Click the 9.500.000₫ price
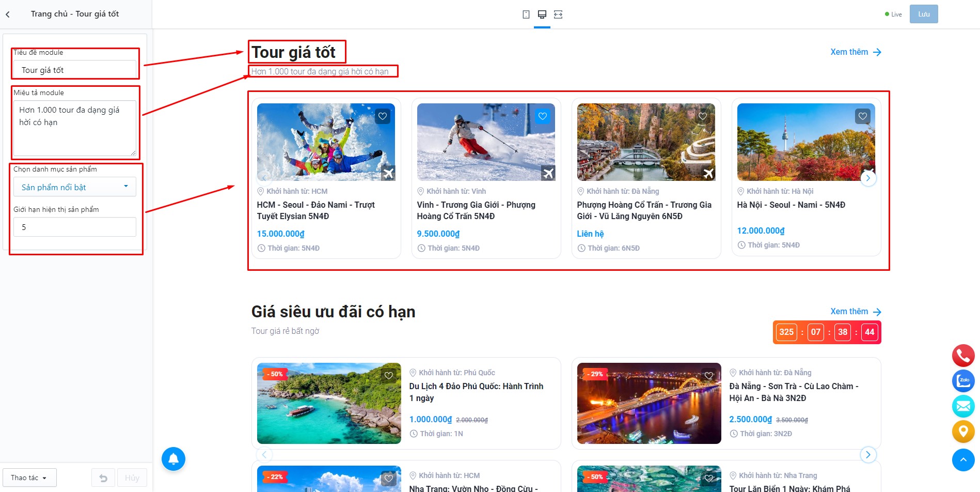 pyautogui.click(x=438, y=234)
